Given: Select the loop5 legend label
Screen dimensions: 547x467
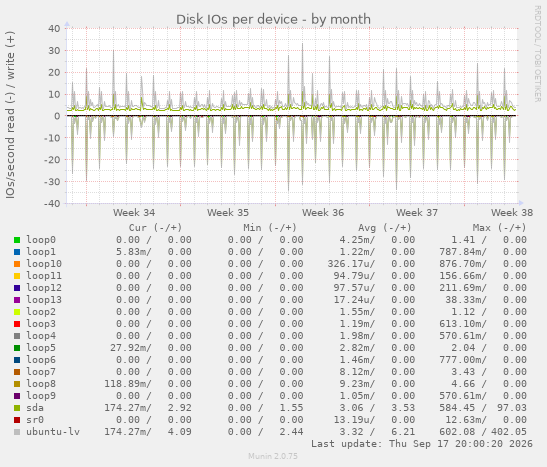Looking at the screenshot, I should point(41,348).
